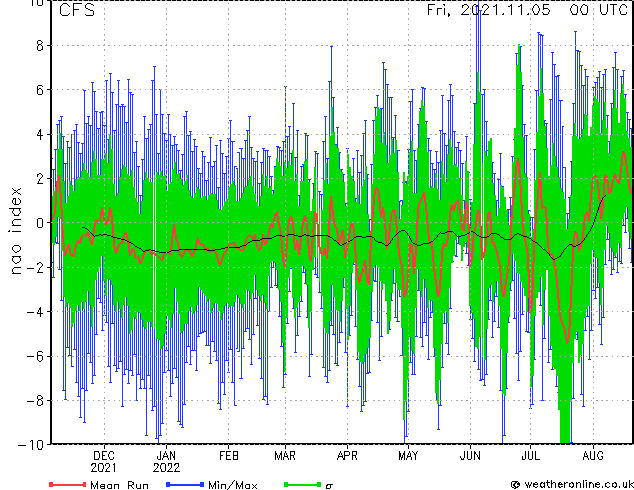Select the date text 2021.11.05
634x490 pixels.
[x=505, y=9]
